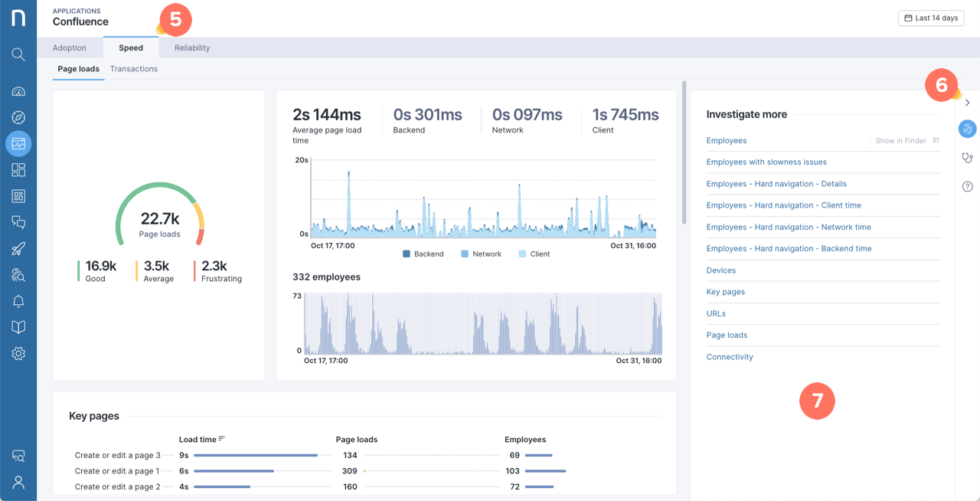Toggle the Network series in chart legend
The width and height of the screenshot is (980, 501).
[x=482, y=254]
